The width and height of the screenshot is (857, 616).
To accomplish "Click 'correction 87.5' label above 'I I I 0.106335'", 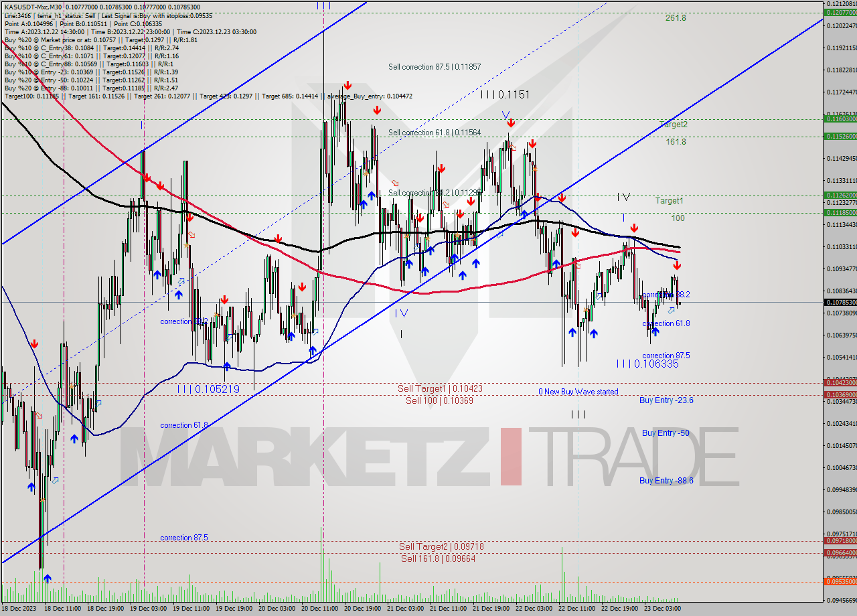I will coord(666,356).
